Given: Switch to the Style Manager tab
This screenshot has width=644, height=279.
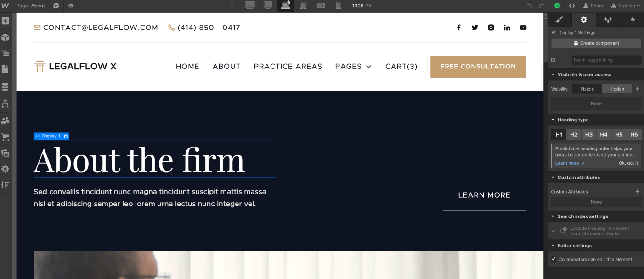Looking at the screenshot, I should [559, 20].
